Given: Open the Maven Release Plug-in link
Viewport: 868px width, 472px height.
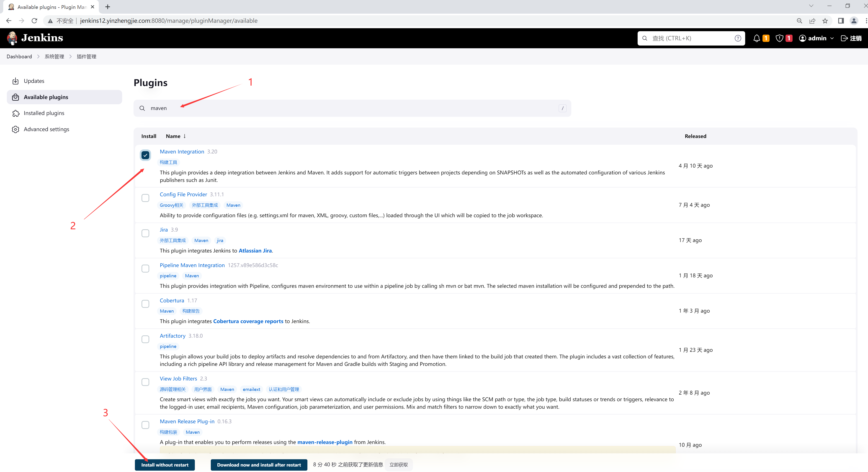Looking at the screenshot, I should (187, 421).
